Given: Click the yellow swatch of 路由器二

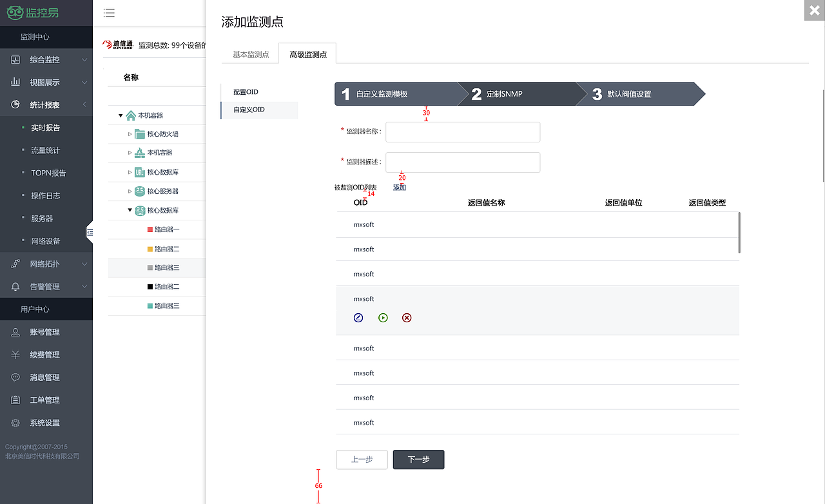Looking at the screenshot, I should click(150, 249).
